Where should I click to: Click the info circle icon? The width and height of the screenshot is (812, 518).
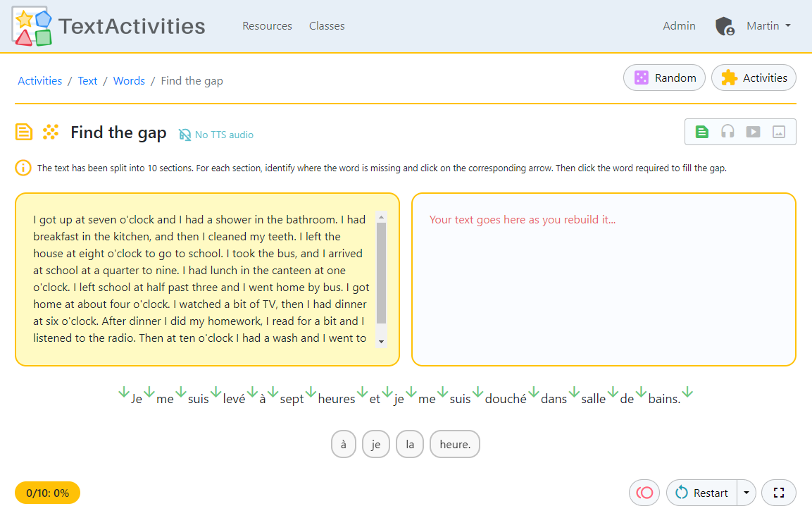tap(23, 168)
